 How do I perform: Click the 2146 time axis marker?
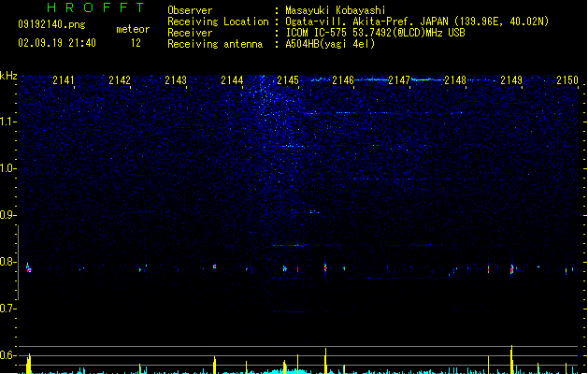pos(343,80)
